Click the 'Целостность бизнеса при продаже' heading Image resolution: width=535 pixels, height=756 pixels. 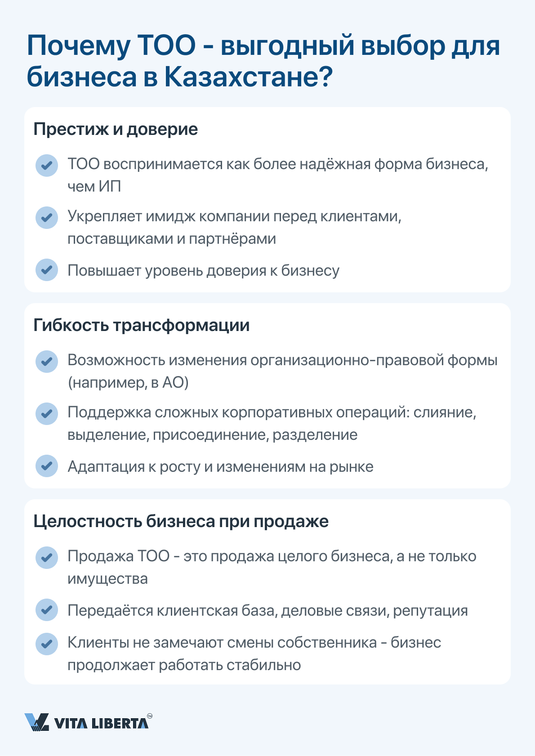pyautogui.click(x=181, y=522)
